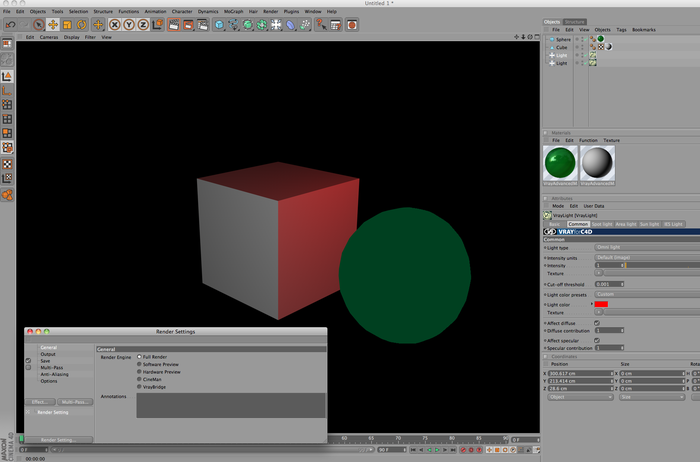Image resolution: width=700 pixels, height=462 pixels.
Task: Open the Intensity units dropdown
Action: 647,258
